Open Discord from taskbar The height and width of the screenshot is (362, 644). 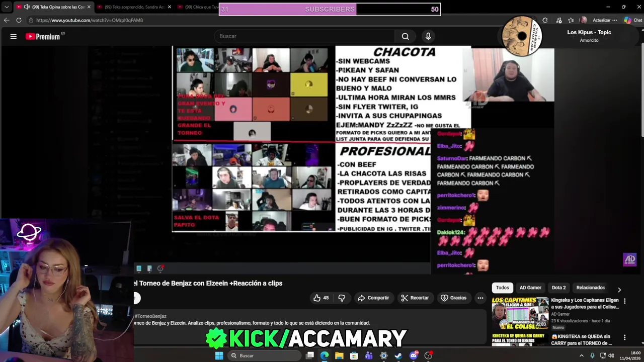[414, 355]
